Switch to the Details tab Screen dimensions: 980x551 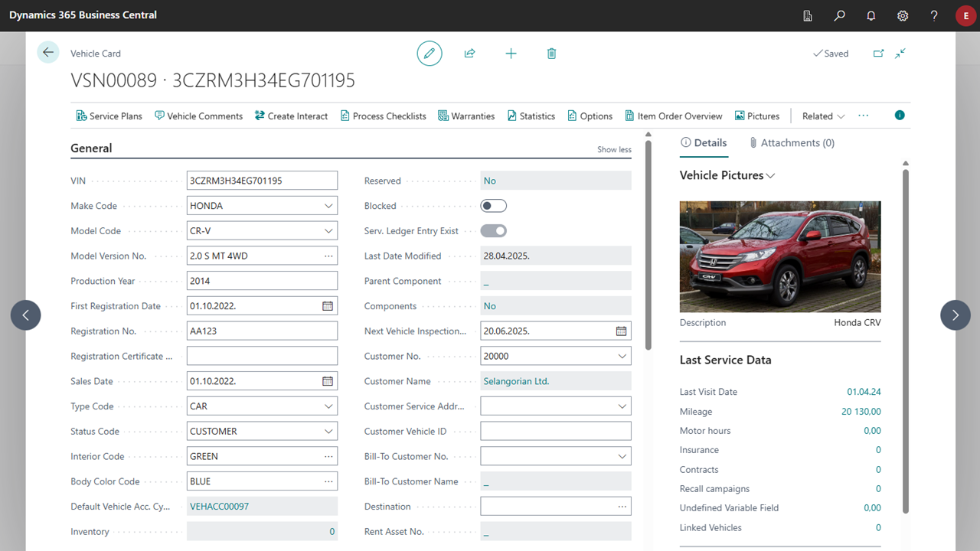[x=704, y=142]
